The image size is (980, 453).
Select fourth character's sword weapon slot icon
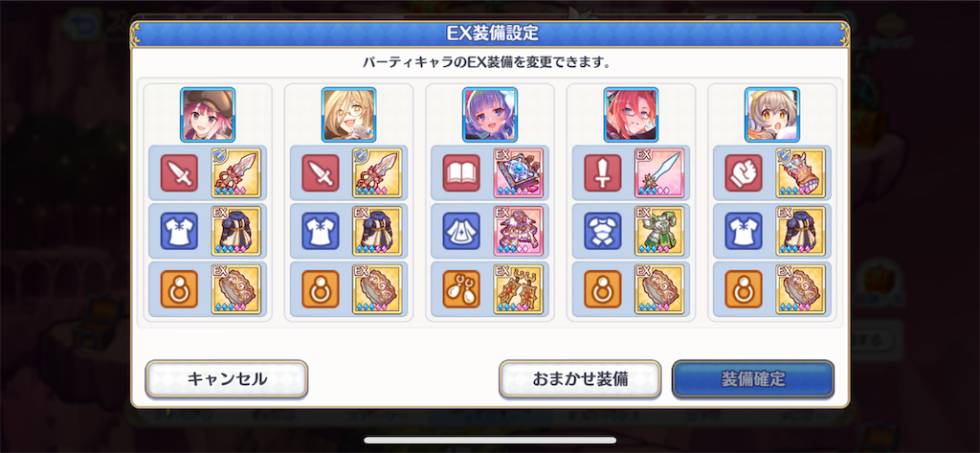tap(603, 172)
